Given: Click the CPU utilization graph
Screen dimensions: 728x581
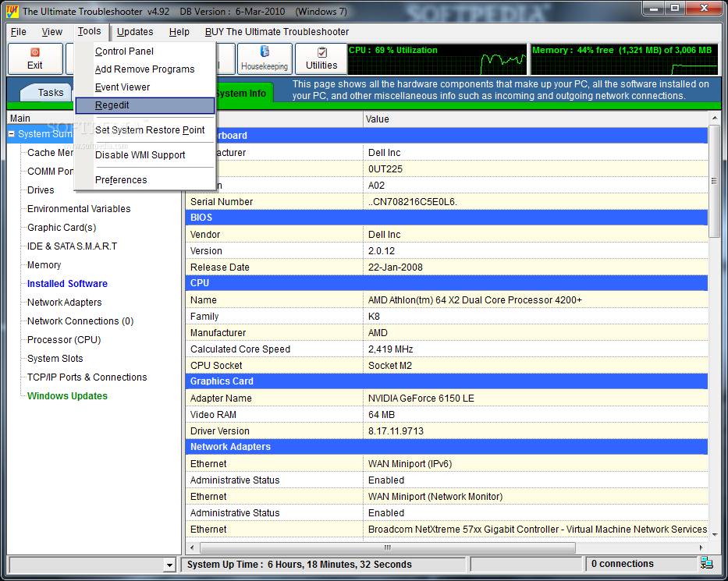Looking at the screenshot, I should (x=438, y=59).
